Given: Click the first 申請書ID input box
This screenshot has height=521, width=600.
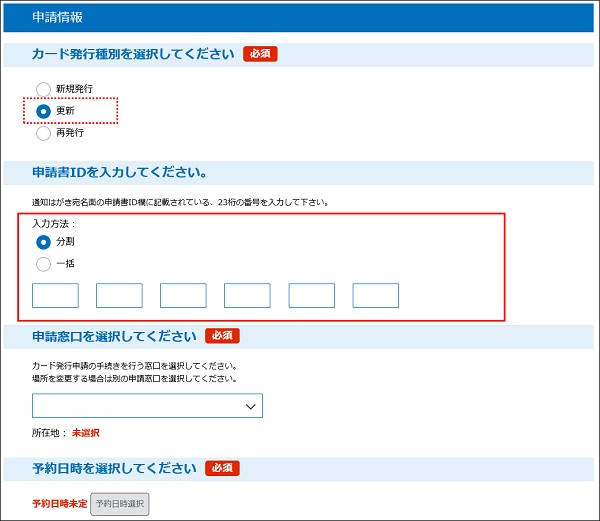Looking at the screenshot, I should [55, 295].
